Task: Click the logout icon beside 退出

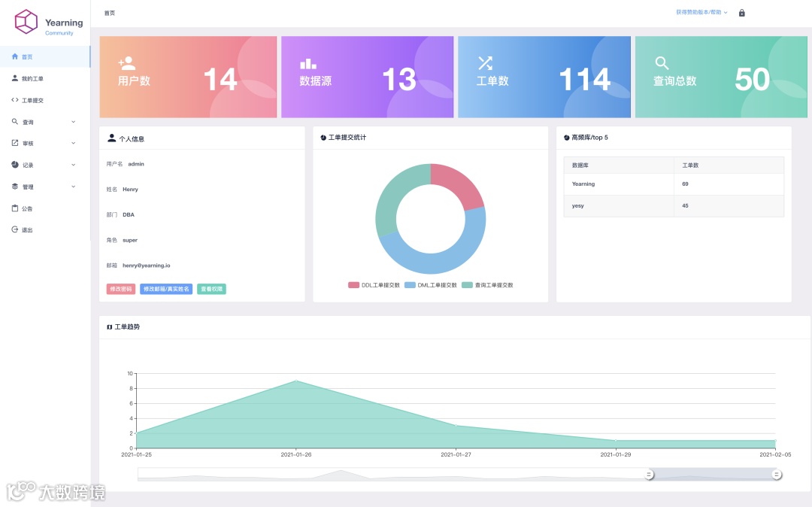Action: coord(14,229)
